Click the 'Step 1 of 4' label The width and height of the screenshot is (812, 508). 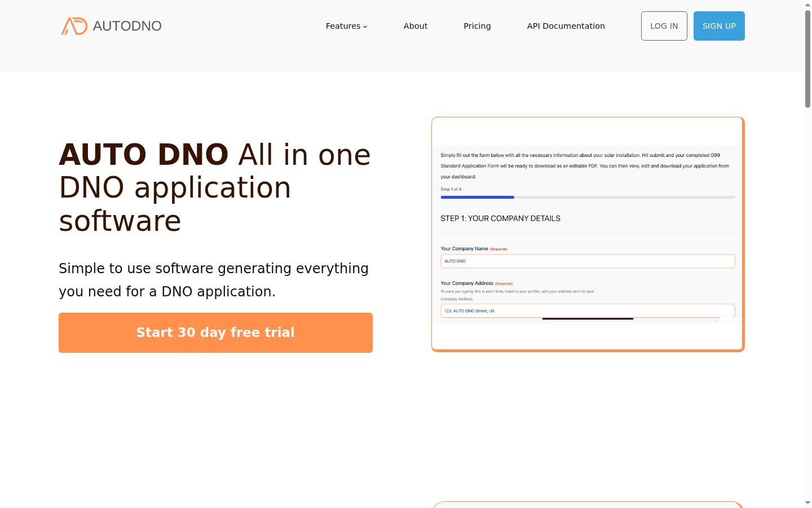point(451,189)
